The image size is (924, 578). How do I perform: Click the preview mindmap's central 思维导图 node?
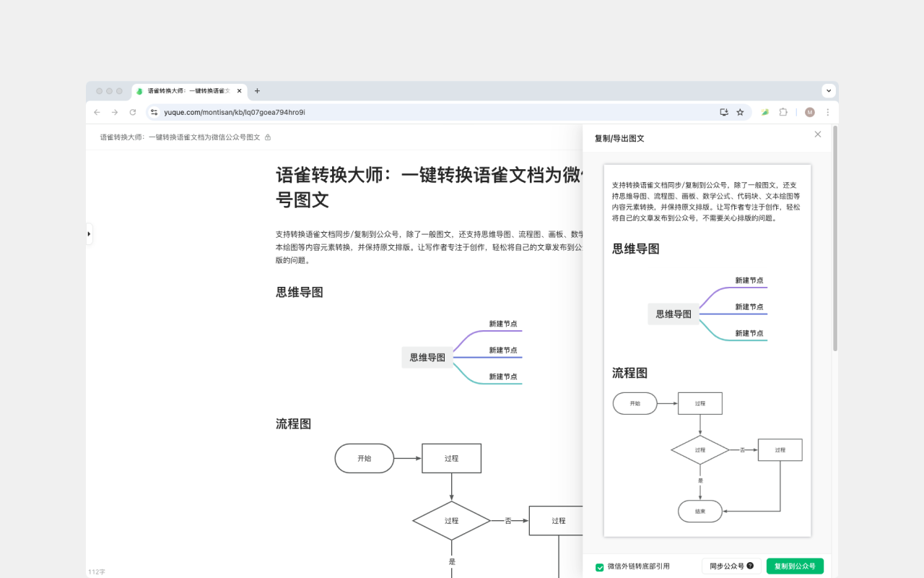[x=674, y=314]
